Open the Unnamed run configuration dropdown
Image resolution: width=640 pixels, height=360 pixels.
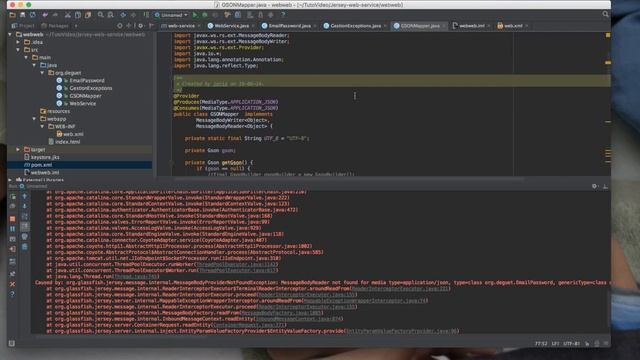click(x=171, y=15)
